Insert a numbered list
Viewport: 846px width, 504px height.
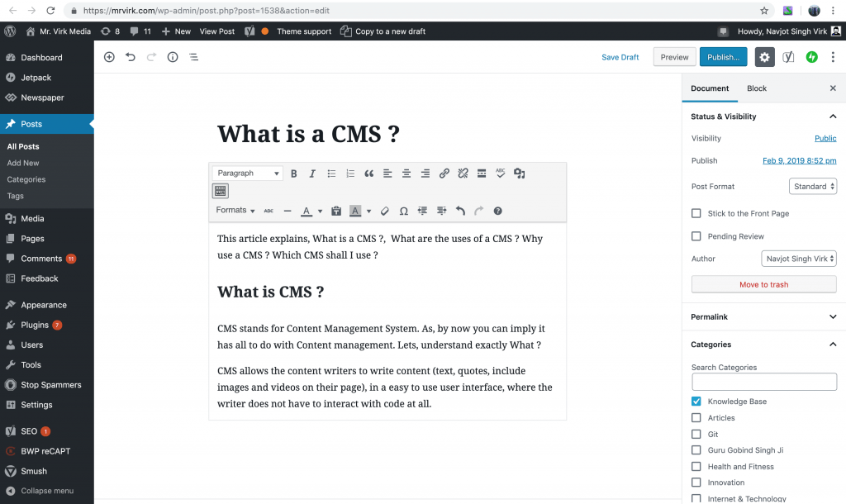350,174
